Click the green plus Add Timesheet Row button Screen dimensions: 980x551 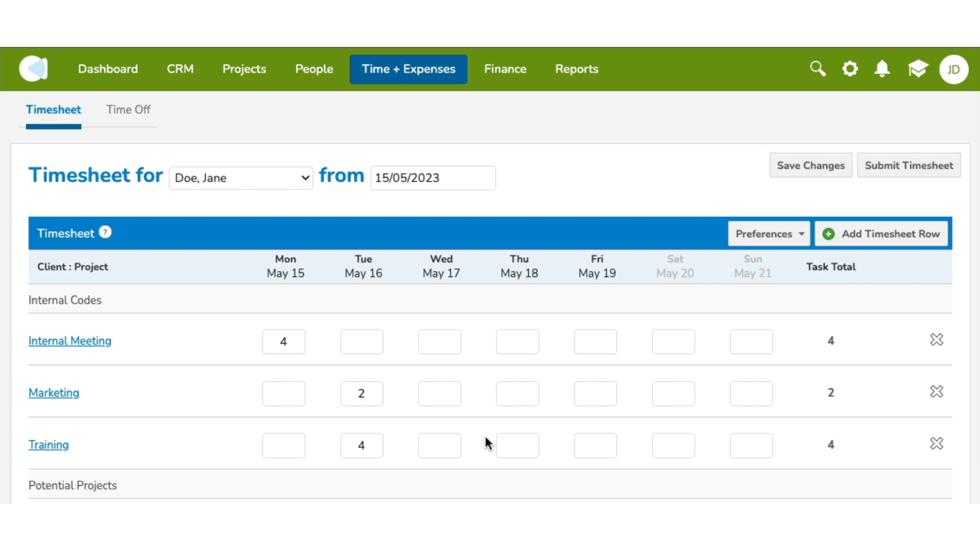pos(881,234)
